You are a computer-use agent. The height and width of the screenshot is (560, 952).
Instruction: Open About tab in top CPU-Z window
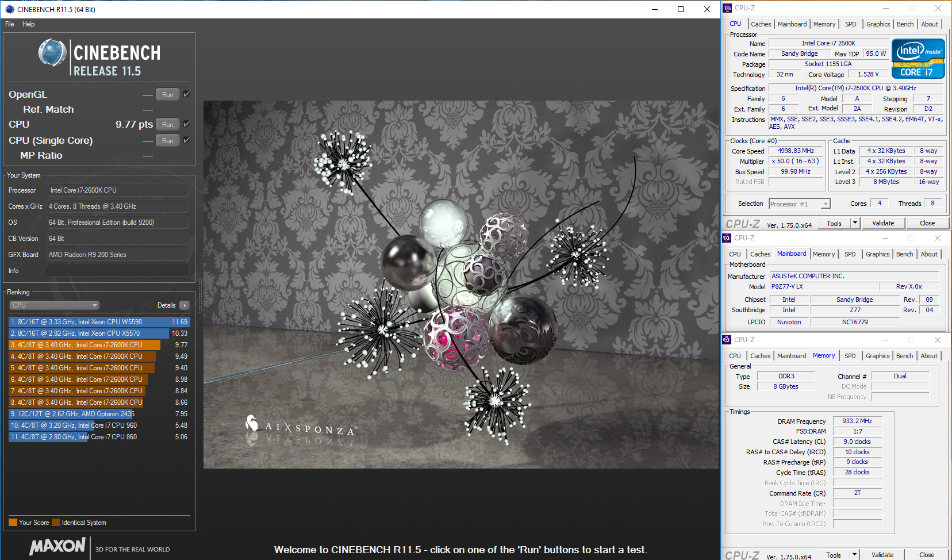coord(930,24)
